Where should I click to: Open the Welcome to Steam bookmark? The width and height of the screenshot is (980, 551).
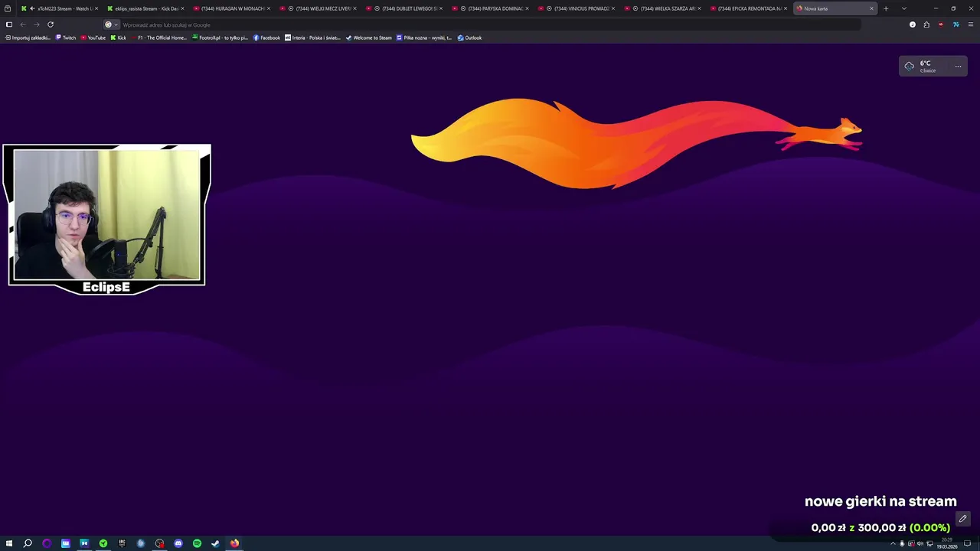point(368,37)
